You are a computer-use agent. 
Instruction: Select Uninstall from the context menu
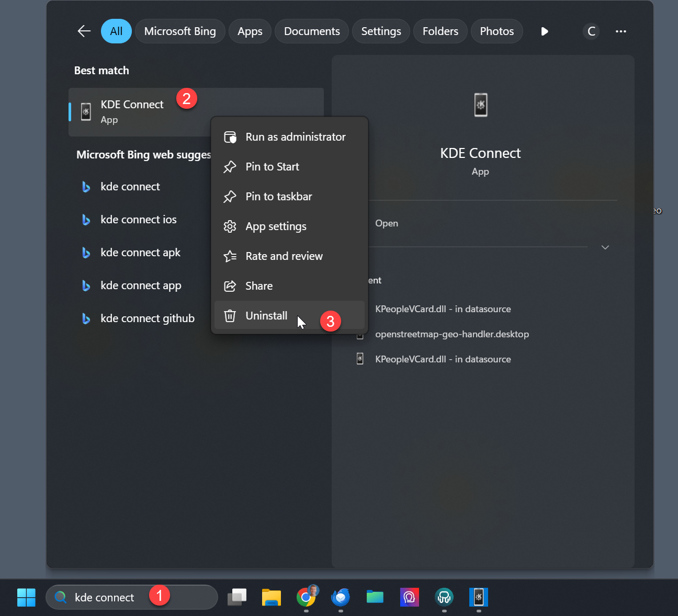point(266,316)
